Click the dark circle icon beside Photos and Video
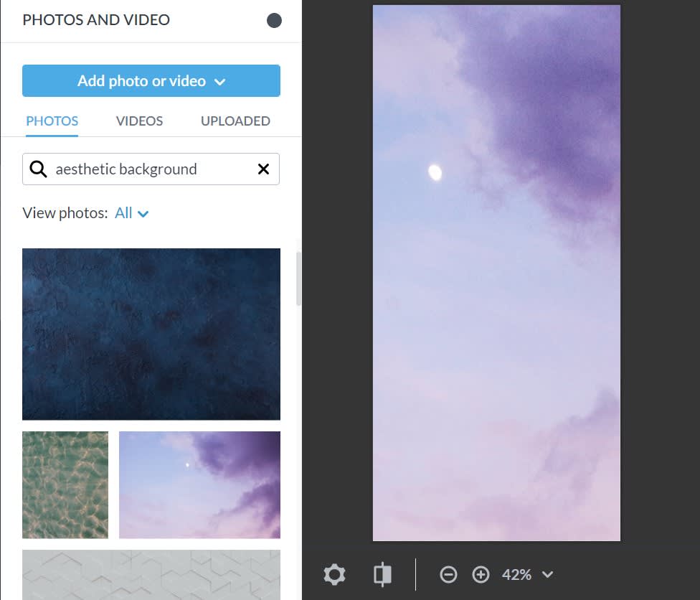Viewport: 700px width, 600px height. point(274,20)
